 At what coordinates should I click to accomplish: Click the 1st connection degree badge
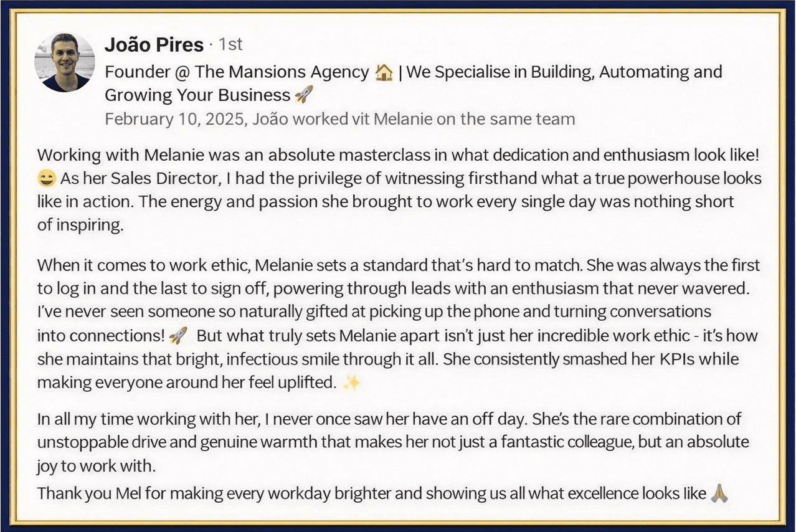coord(230,45)
